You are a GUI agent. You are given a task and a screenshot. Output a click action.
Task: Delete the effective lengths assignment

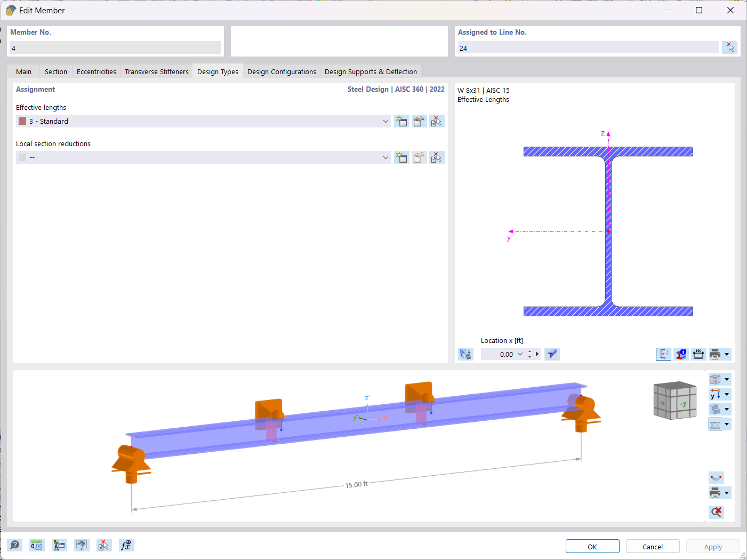coord(437,121)
